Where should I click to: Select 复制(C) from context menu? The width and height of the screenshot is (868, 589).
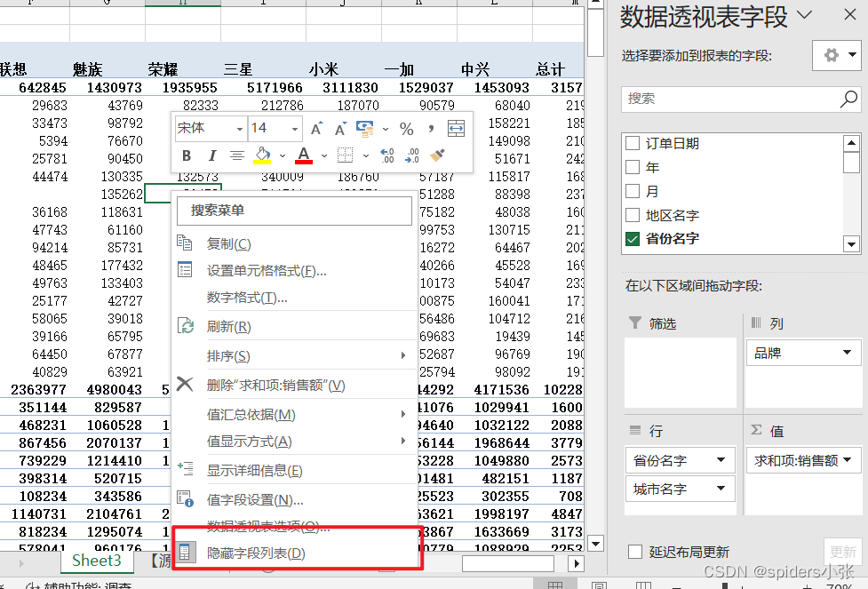pos(294,243)
